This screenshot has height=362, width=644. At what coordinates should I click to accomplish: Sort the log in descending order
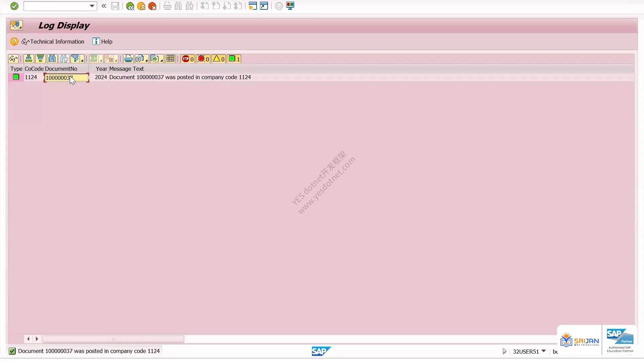[x=41, y=59]
